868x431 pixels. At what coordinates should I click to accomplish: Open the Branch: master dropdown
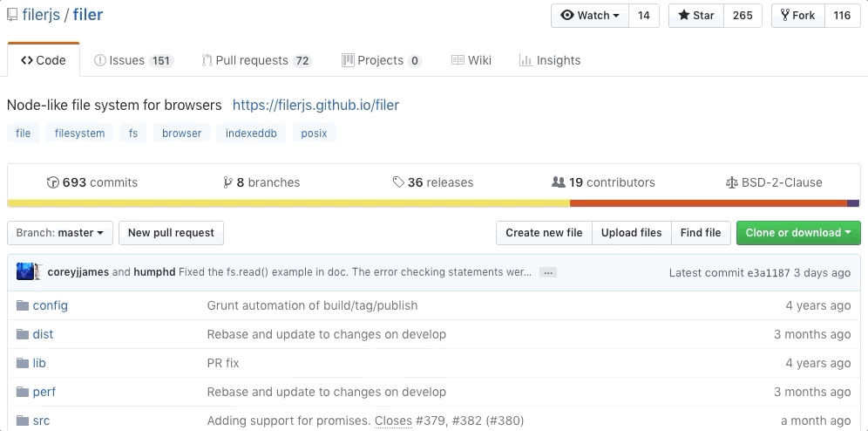click(60, 233)
